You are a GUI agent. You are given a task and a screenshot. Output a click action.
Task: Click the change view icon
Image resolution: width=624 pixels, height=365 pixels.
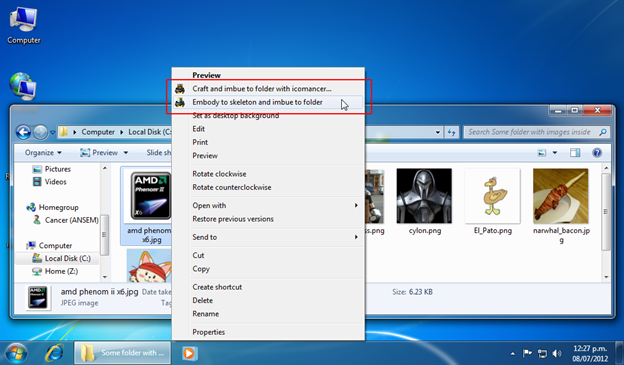542,152
